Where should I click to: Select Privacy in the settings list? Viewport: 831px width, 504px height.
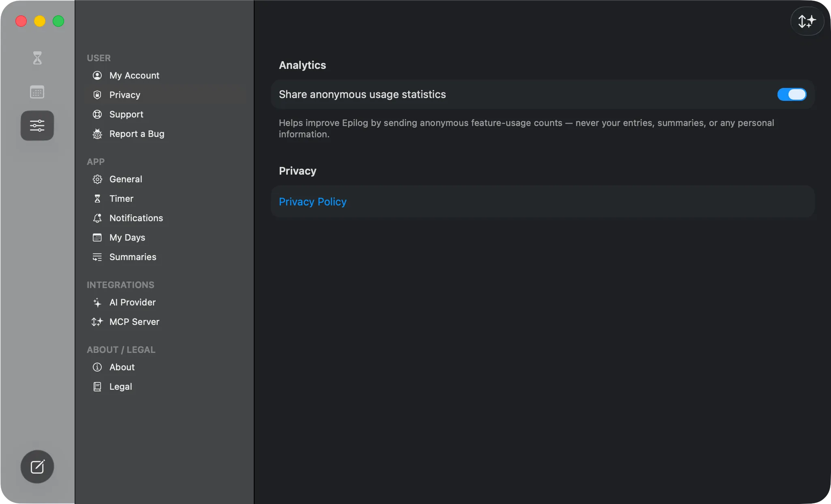[x=165, y=95]
